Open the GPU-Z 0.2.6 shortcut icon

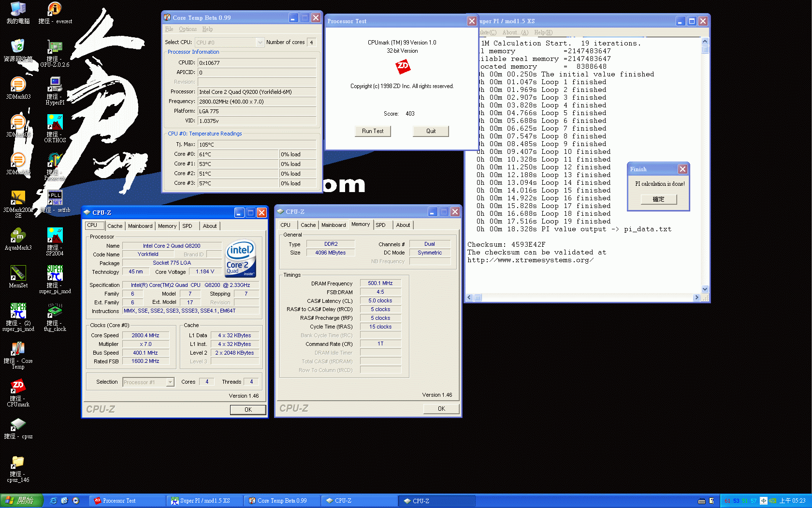coord(55,53)
